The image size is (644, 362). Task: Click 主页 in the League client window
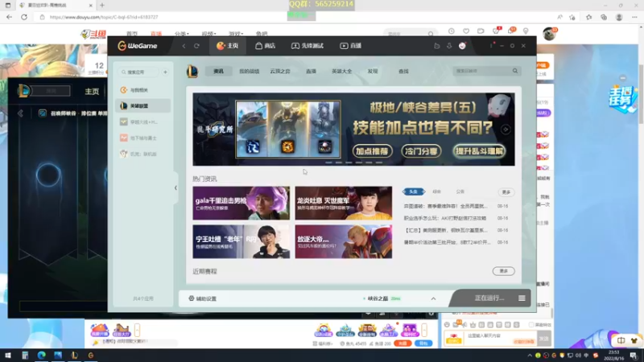point(92,91)
